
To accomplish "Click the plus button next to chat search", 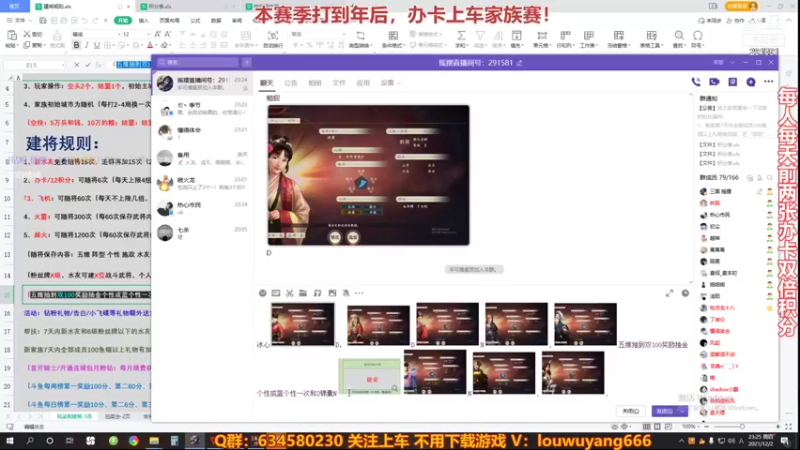I will (x=246, y=62).
